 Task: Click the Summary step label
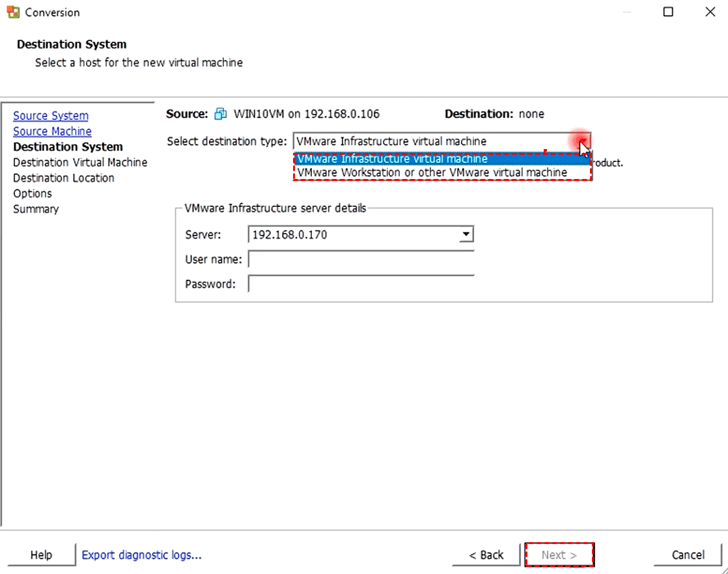[x=36, y=209]
